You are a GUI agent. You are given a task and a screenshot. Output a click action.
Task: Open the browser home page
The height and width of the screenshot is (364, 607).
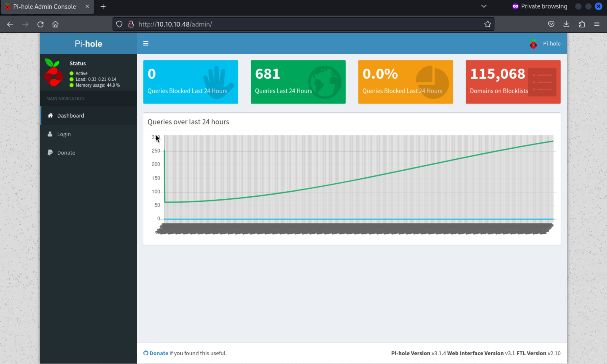(x=55, y=24)
